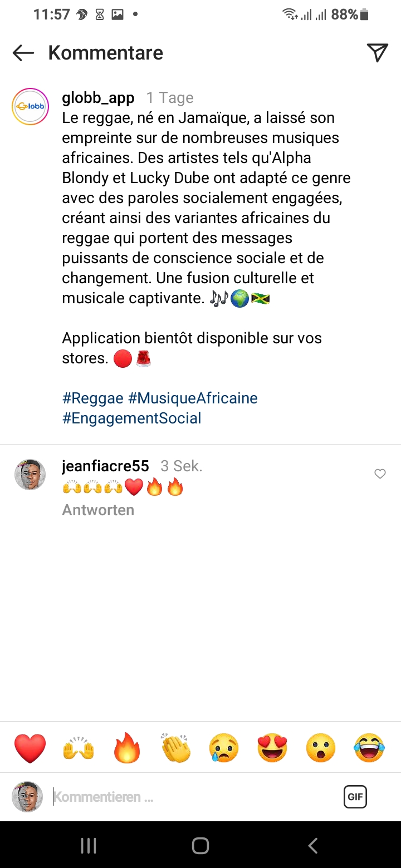Insert the heart-eyes quick emoji
This screenshot has height=868, width=401.
[x=272, y=748]
